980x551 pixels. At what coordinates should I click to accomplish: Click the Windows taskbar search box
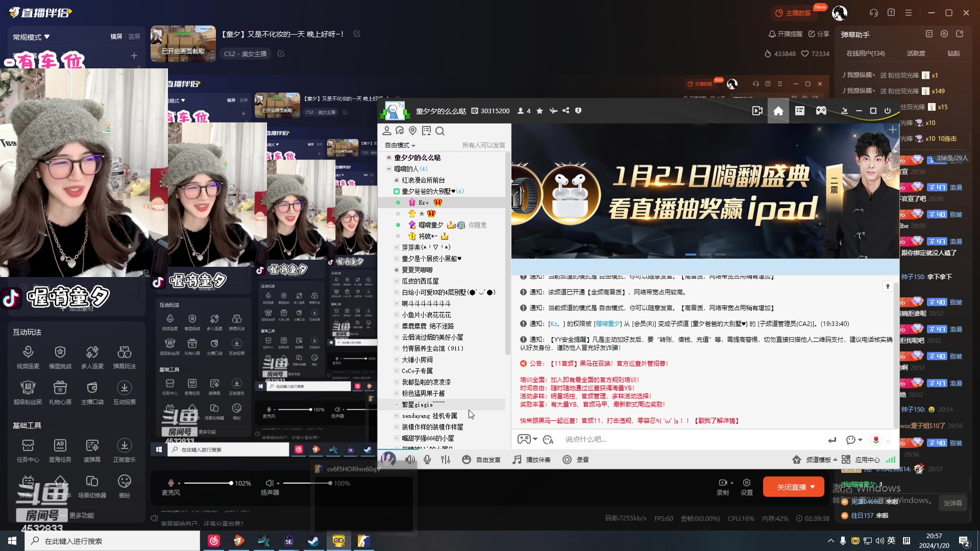point(112,541)
